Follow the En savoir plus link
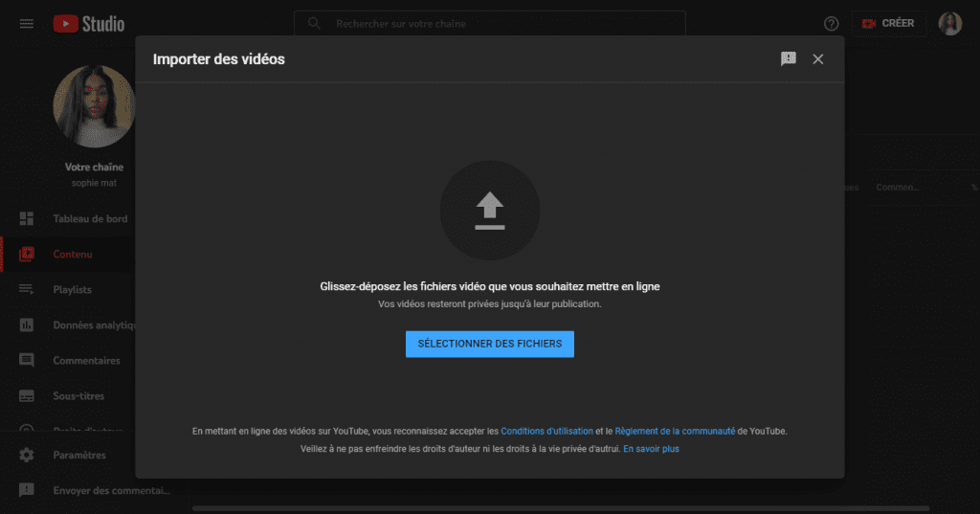 651,448
